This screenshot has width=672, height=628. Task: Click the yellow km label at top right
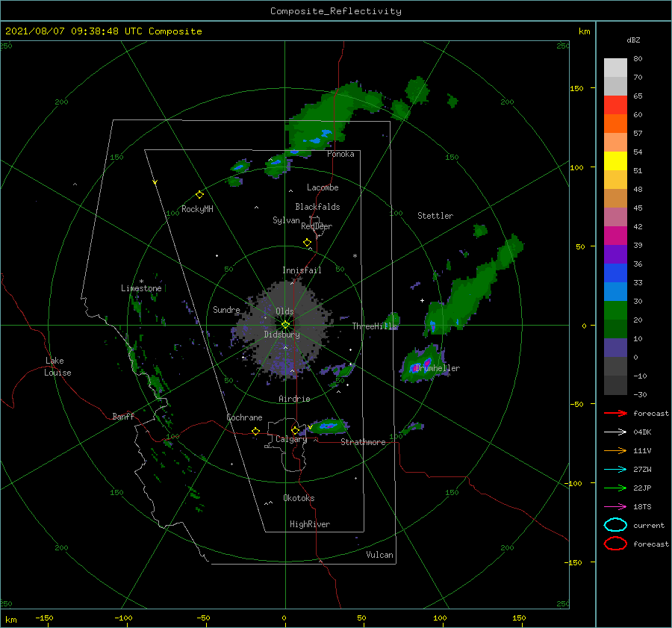point(584,31)
